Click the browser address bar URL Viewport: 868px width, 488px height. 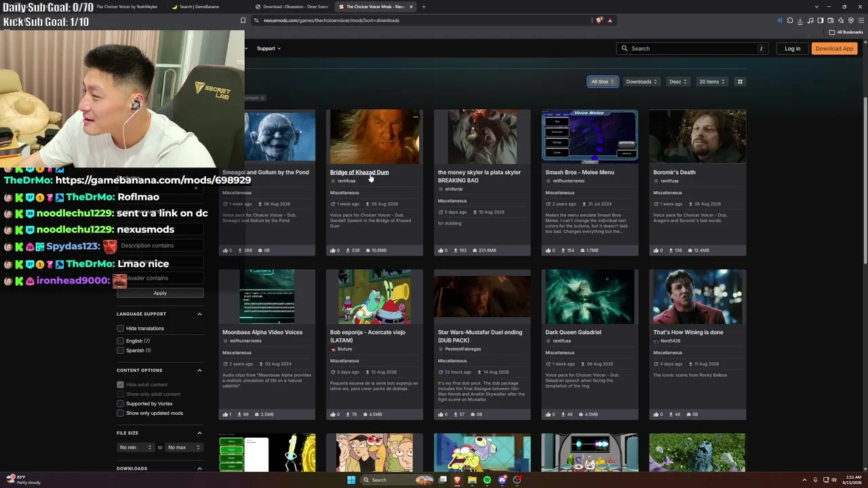331,20
